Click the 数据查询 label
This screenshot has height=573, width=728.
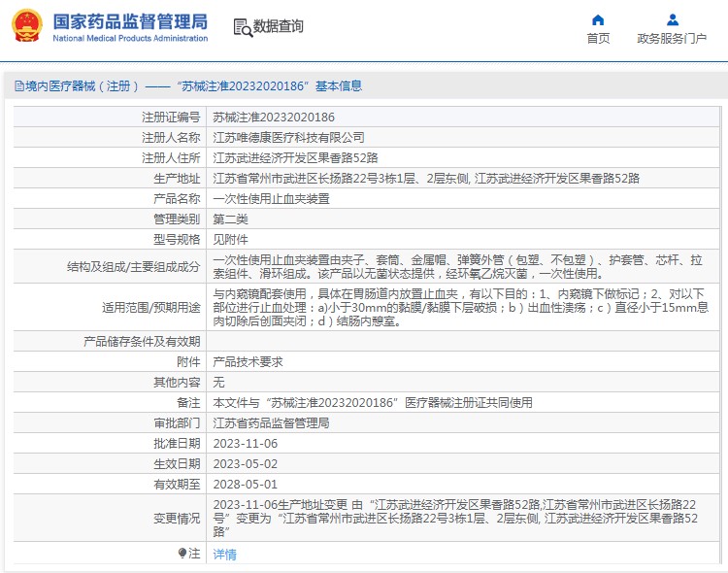click(279, 26)
